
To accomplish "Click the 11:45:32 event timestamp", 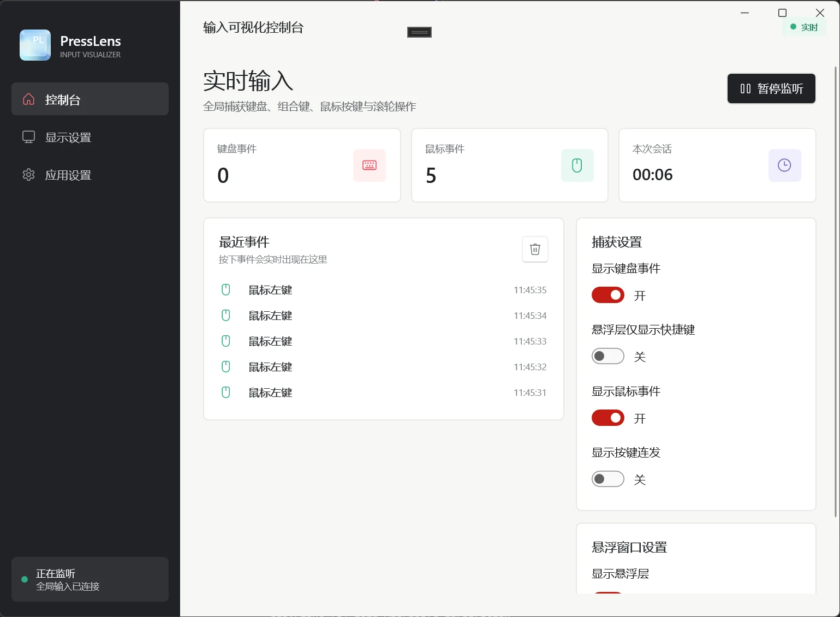I will 530,367.
